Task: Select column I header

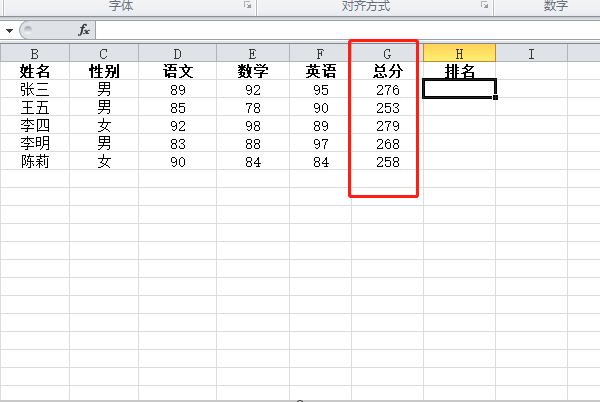Action: point(531,53)
